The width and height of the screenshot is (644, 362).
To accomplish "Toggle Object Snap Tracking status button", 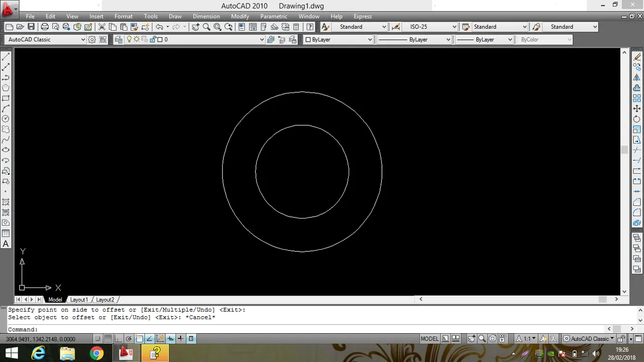I will [149, 339].
